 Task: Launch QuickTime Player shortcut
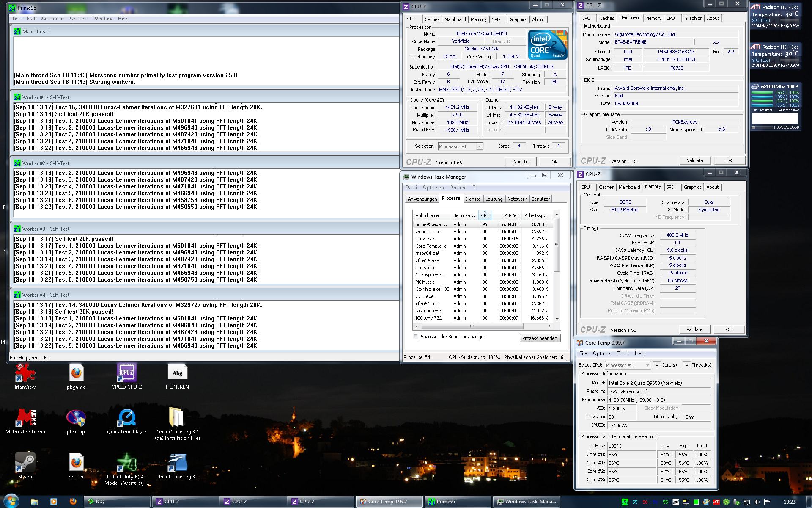pyautogui.click(x=127, y=422)
